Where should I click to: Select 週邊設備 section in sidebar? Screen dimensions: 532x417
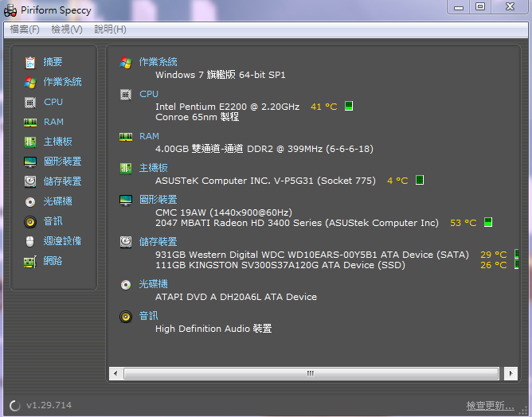pos(62,241)
